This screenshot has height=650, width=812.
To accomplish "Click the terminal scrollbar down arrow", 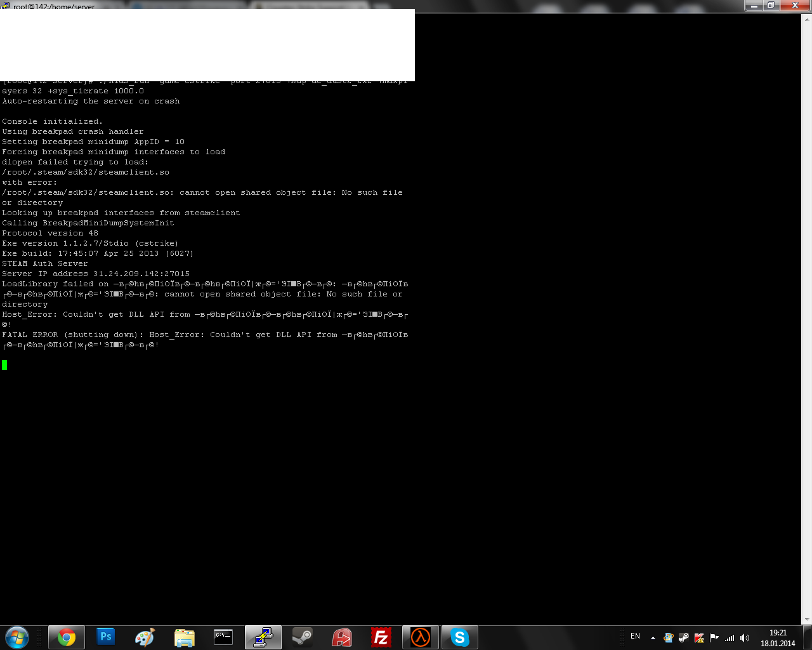I will point(807,620).
